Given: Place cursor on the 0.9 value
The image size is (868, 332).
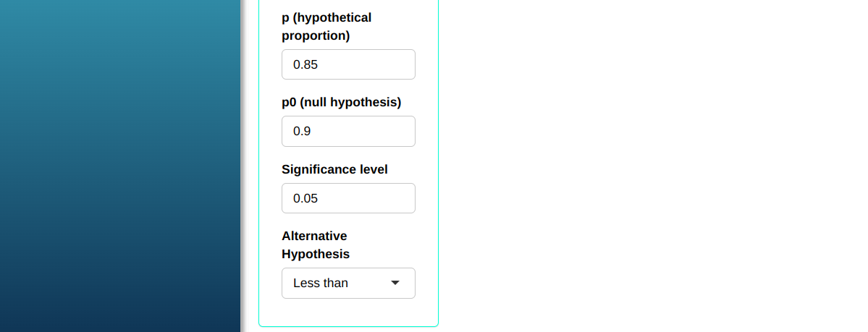Looking at the screenshot, I should click(302, 132).
